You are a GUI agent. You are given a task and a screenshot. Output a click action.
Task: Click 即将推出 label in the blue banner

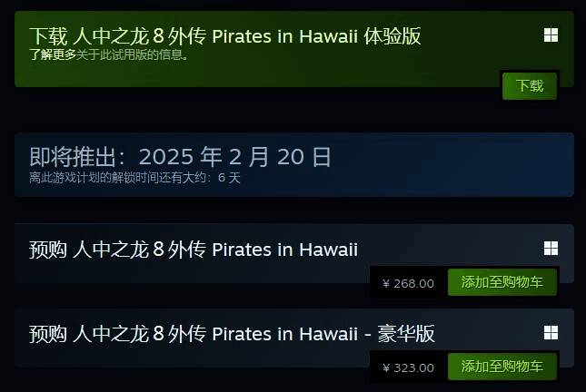[73, 156]
